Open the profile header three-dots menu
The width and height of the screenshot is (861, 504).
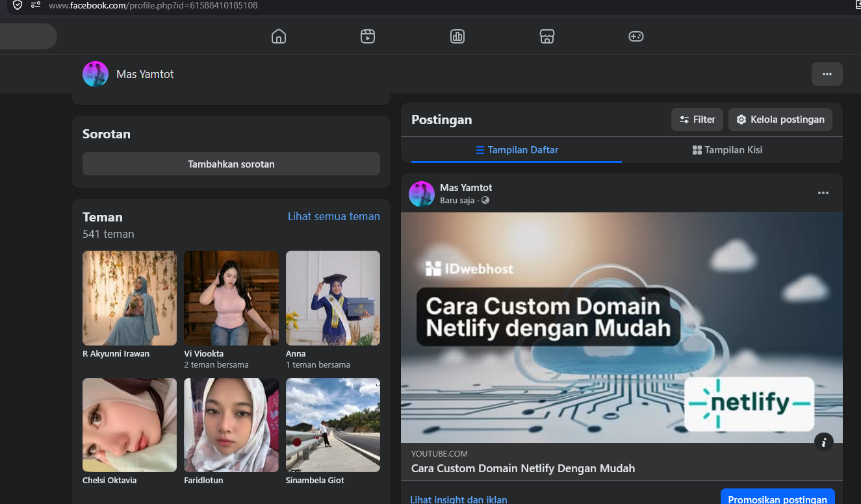tap(827, 74)
